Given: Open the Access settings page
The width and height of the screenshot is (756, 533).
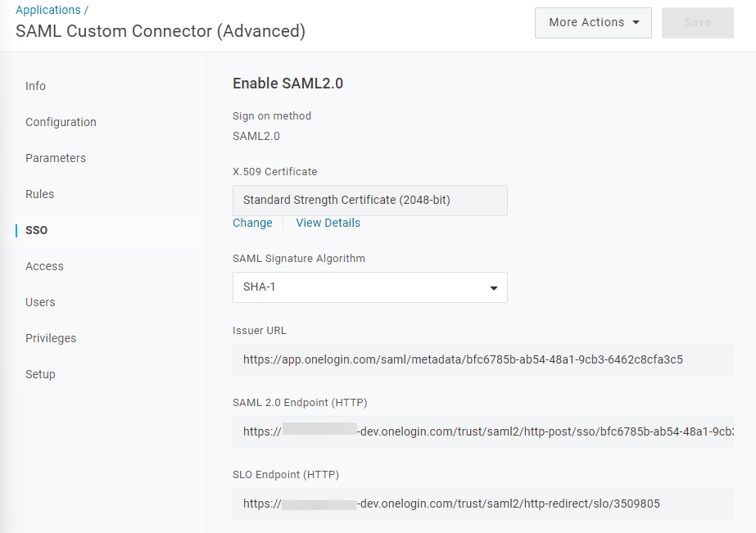Looking at the screenshot, I should [44, 266].
